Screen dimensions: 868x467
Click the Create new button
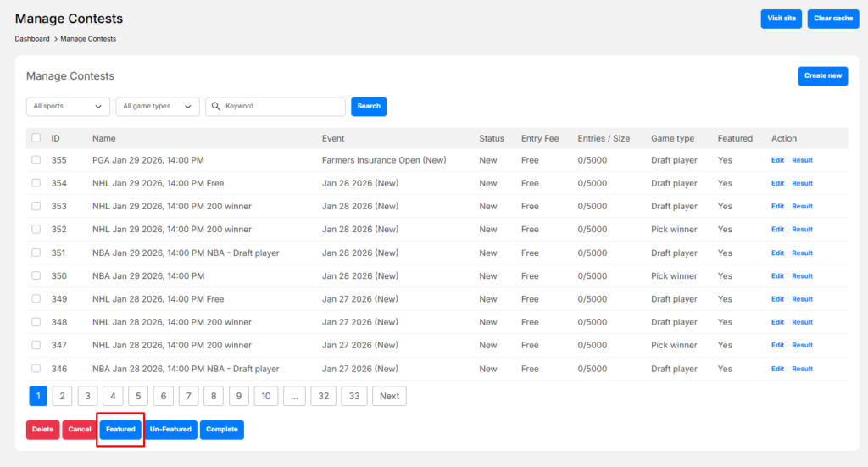(x=822, y=76)
